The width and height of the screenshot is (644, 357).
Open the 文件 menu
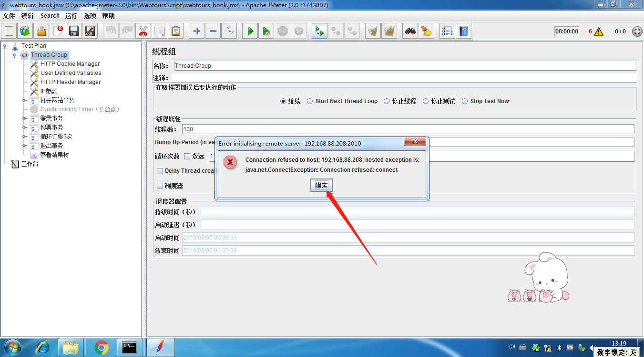coord(9,16)
